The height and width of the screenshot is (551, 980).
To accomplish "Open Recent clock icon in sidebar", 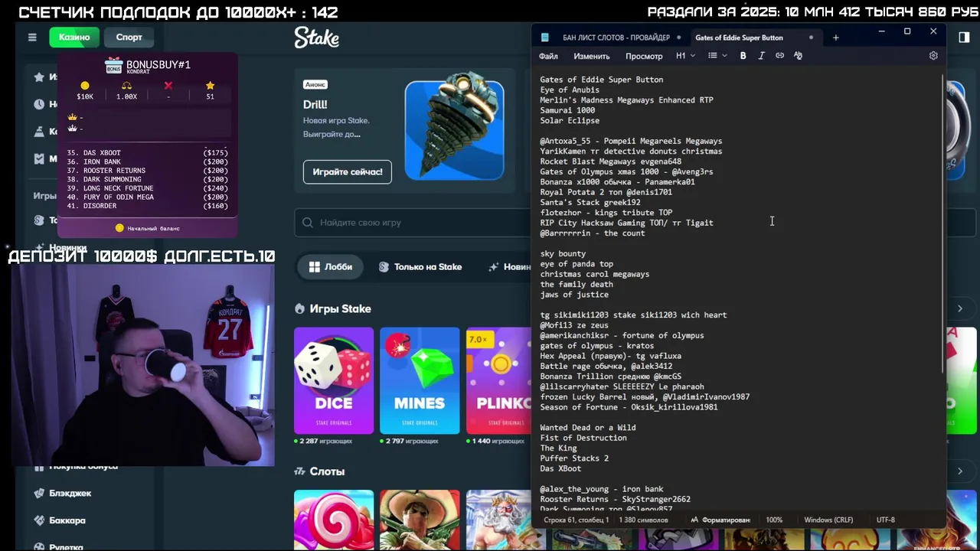I will coord(39,104).
